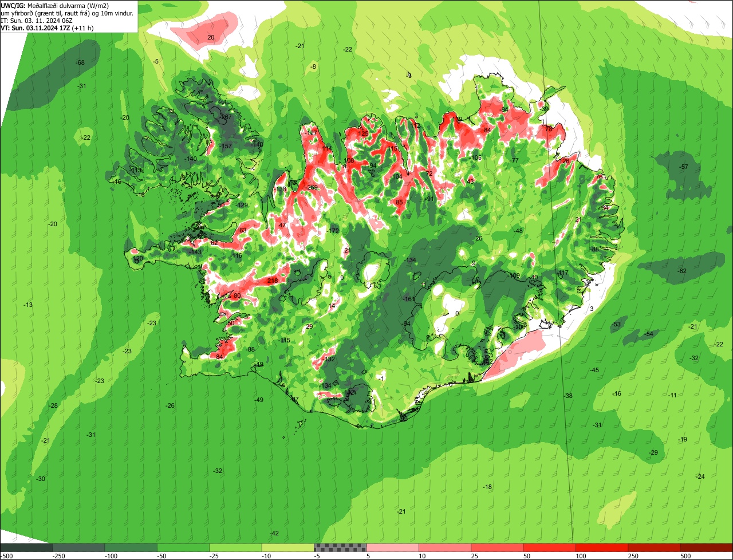Select the '78' value in the red area
This screenshot has width=733, height=560.
coord(549,129)
